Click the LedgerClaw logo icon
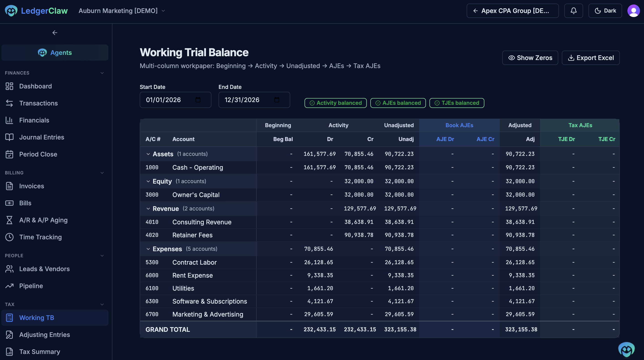The width and height of the screenshot is (644, 360). 11,11
